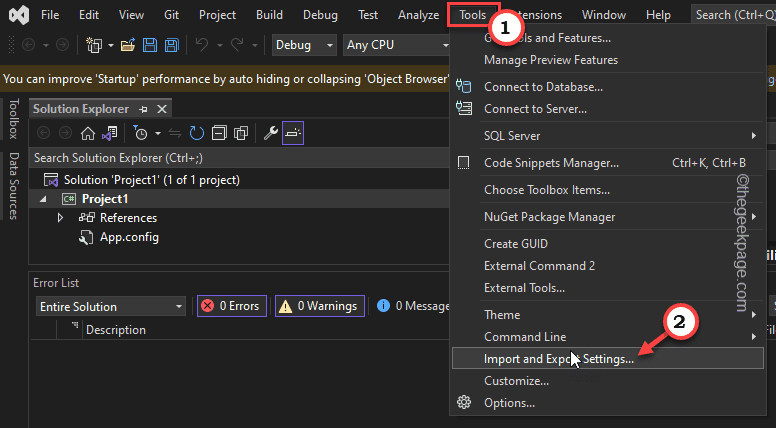
Task: Click the Undo toolbar icon
Action: point(201,45)
